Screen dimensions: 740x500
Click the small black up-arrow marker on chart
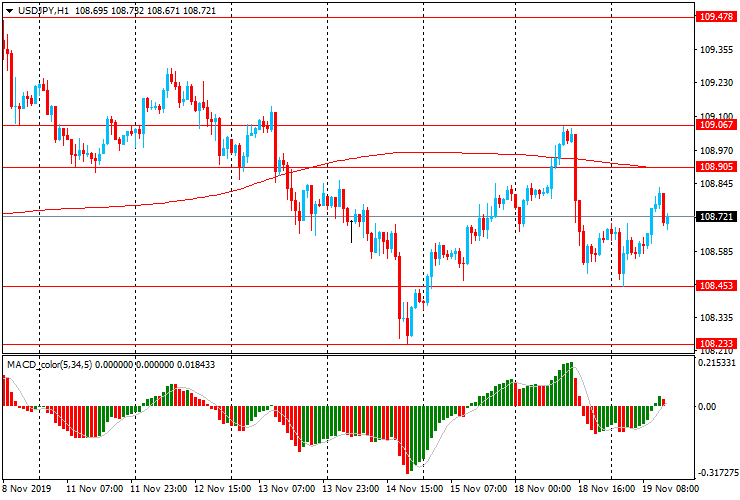pos(352,231)
